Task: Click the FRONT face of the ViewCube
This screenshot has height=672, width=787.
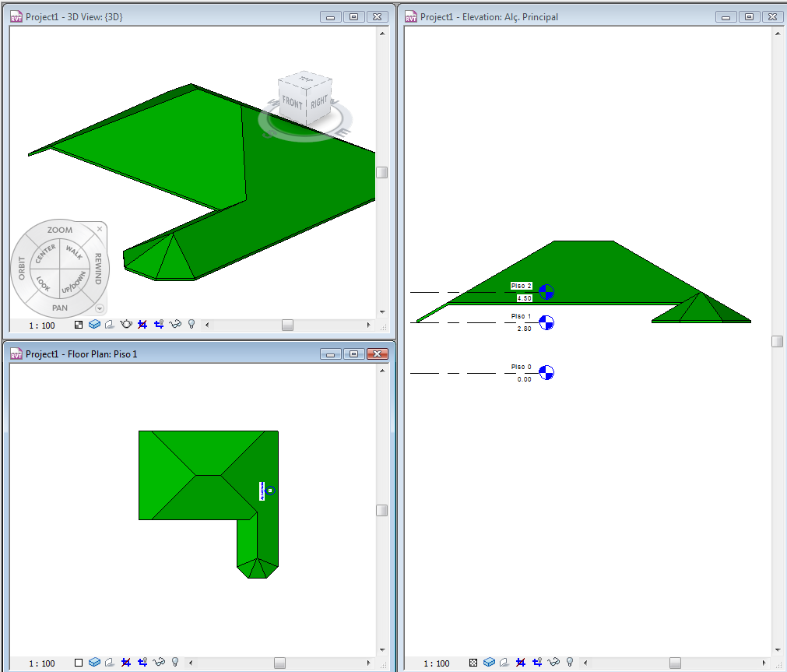Action: [292, 104]
